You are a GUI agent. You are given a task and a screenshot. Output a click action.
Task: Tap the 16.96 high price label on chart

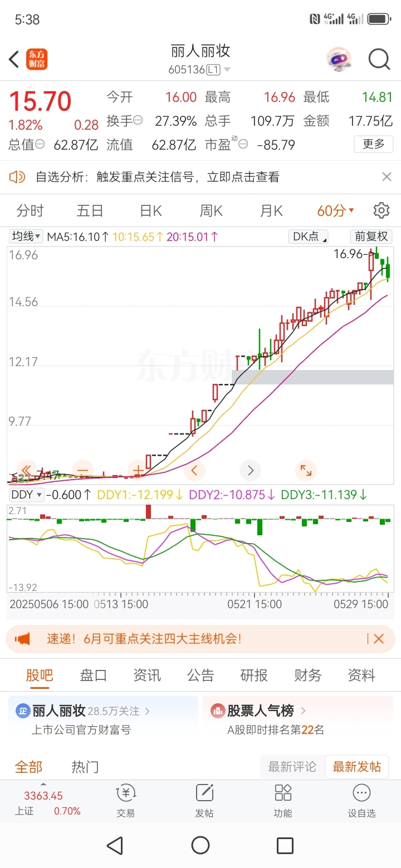349,254
